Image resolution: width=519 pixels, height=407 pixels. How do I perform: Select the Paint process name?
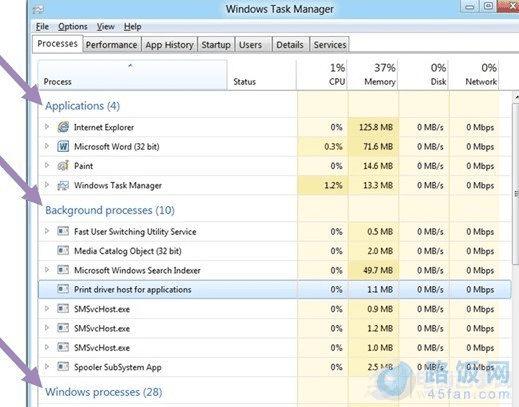[83, 166]
